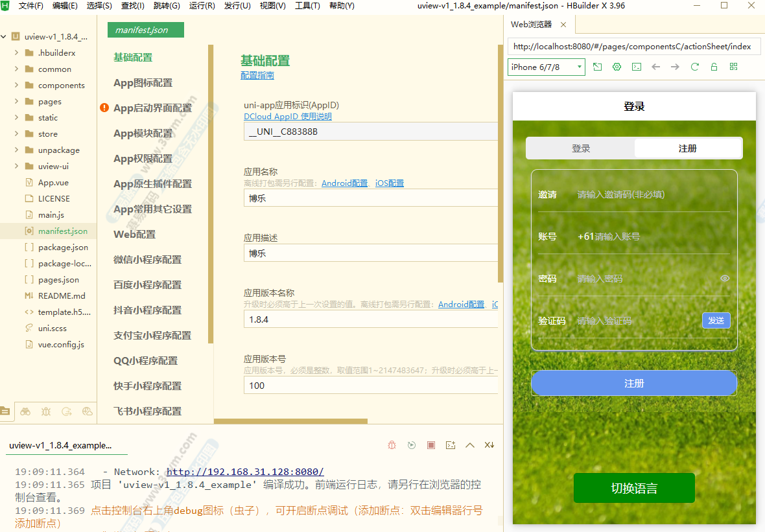The width and height of the screenshot is (765, 532).
Task: Open new terminal from console toolbar
Action: point(451,445)
